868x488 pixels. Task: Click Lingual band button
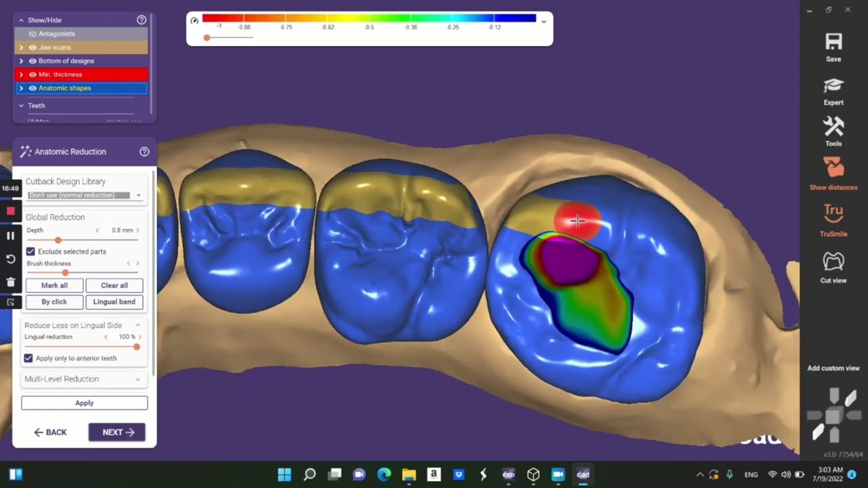coord(114,302)
